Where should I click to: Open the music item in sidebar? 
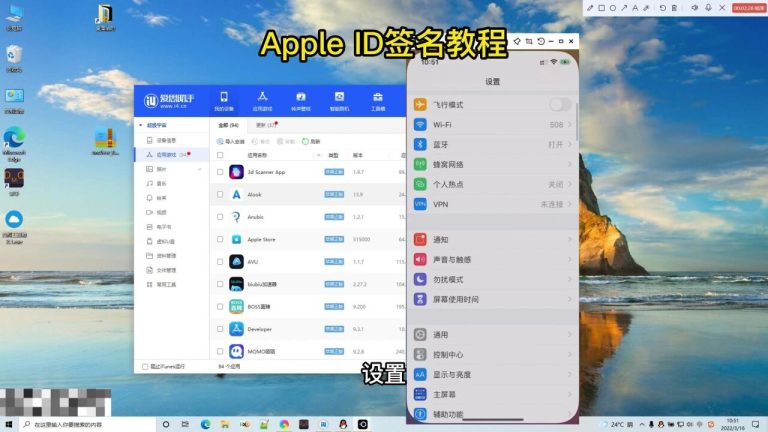(157, 184)
